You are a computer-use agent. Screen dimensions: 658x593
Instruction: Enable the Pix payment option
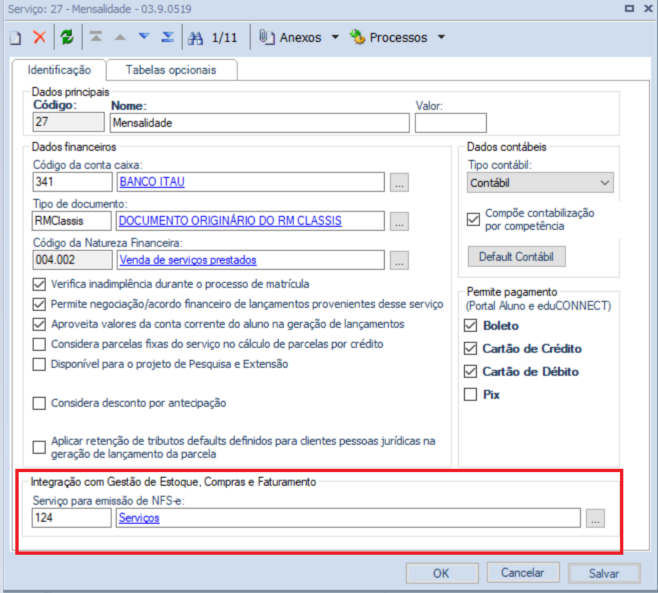[470, 394]
